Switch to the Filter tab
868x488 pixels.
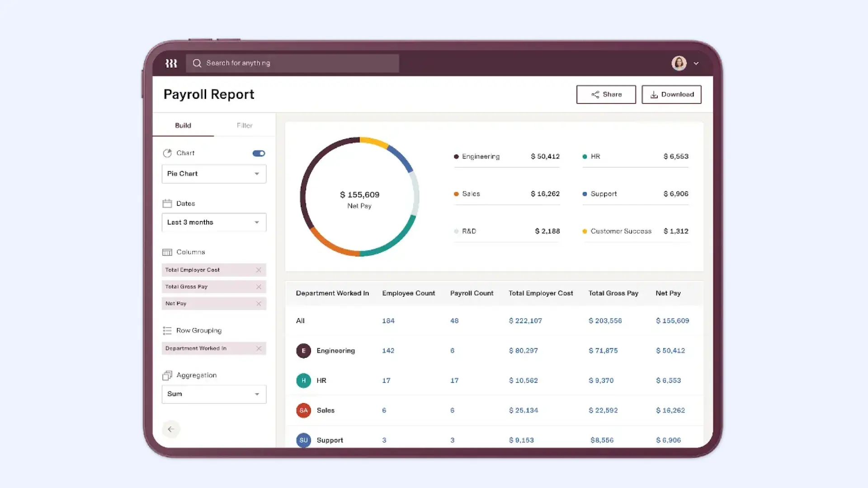pos(245,126)
